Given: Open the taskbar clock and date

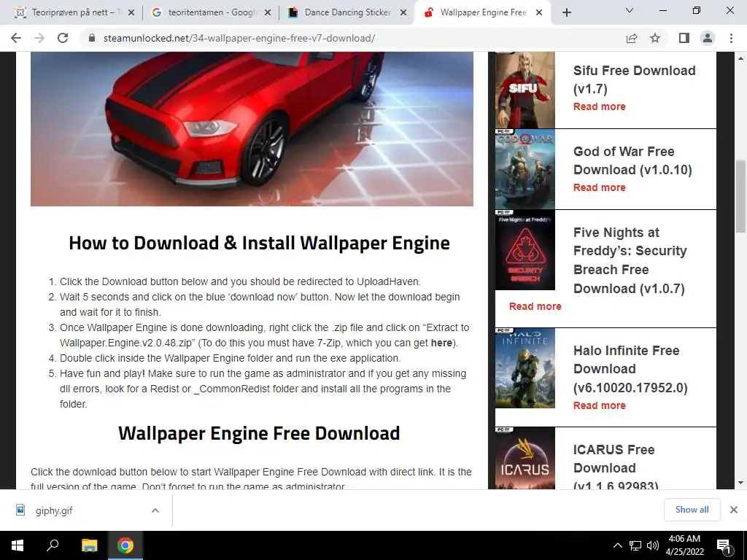Looking at the screenshot, I should click(x=684, y=545).
